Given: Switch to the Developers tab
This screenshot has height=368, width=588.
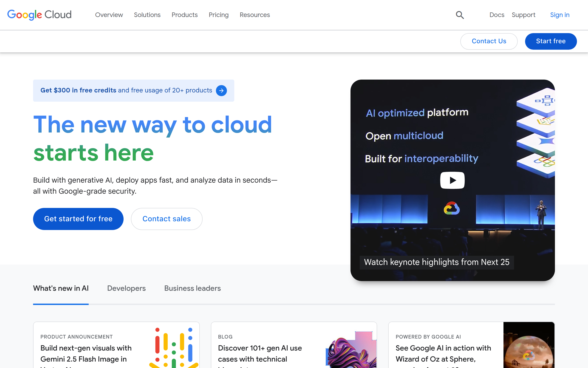Looking at the screenshot, I should (126, 288).
